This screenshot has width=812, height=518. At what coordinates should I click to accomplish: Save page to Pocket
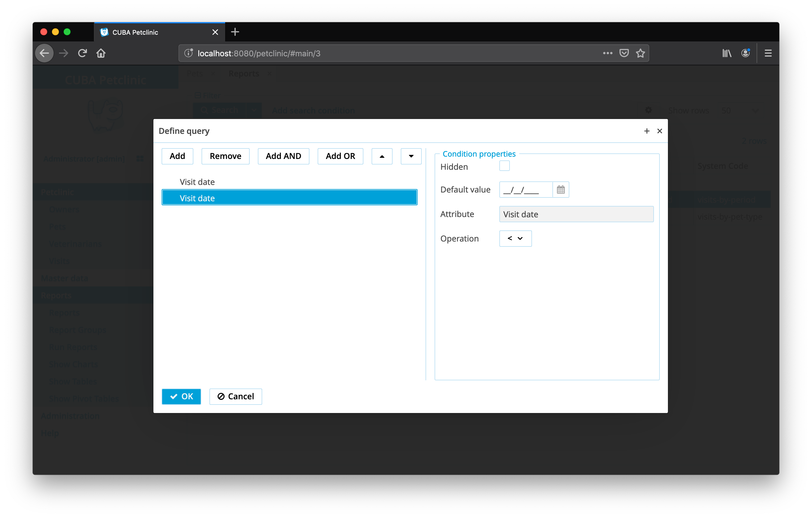click(624, 53)
